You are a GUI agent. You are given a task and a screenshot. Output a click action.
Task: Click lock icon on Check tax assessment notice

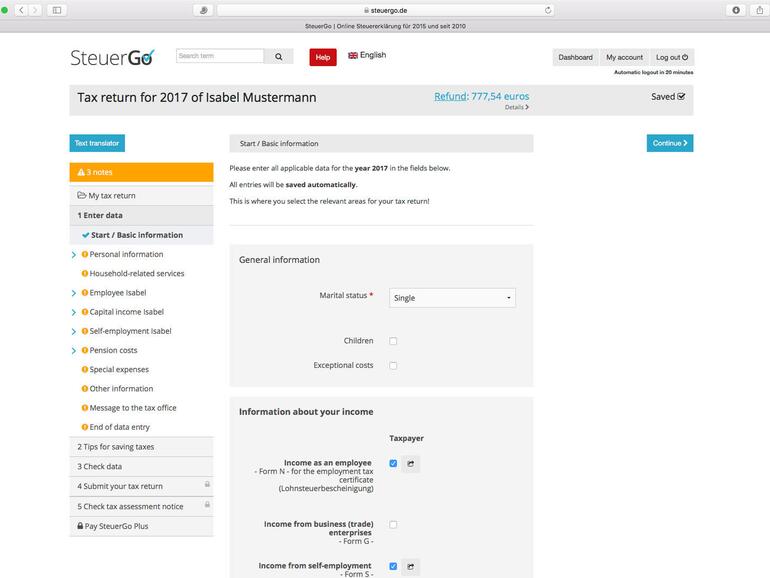coord(207,504)
